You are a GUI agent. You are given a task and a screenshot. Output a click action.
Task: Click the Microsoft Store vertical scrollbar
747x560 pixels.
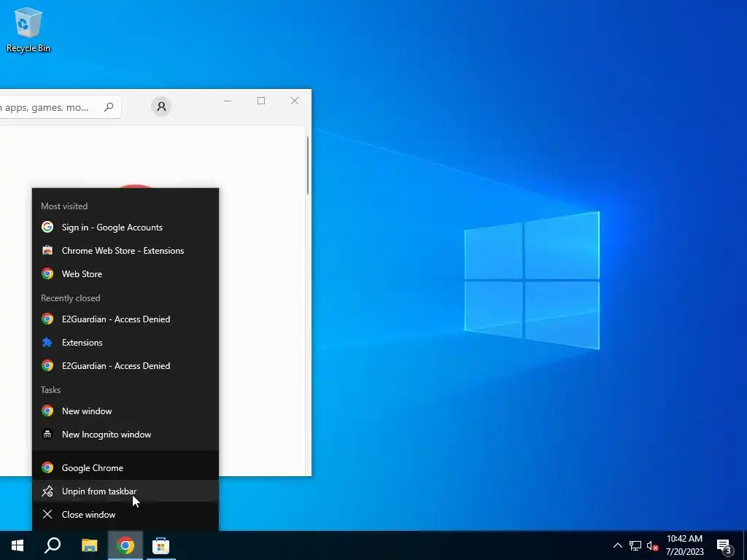click(308, 166)
